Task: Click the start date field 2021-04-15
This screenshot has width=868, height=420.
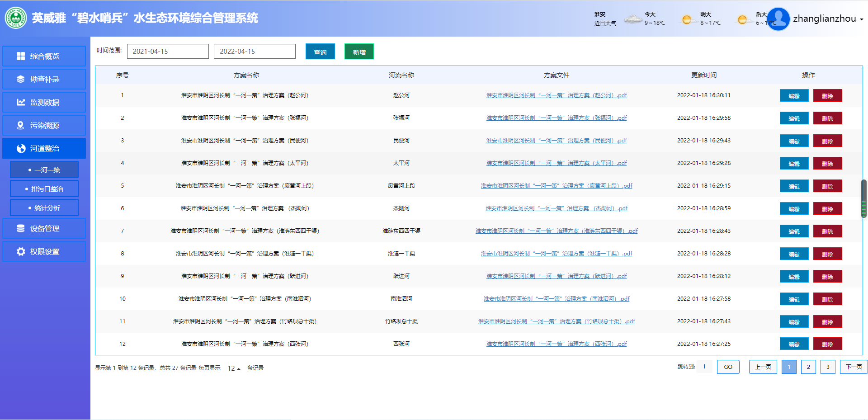Action: click(168, 52)
